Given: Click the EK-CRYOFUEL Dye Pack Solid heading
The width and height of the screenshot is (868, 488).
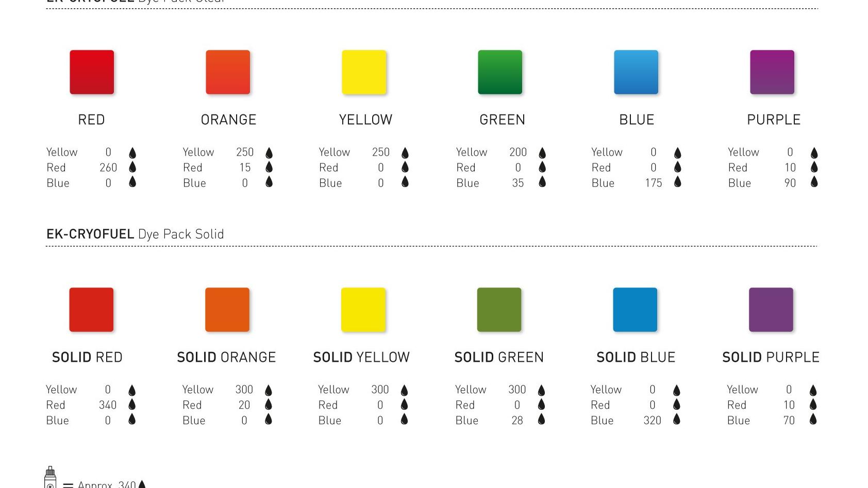Looking at the screenshot, I should pyautogui.click(x=135, y=234).
